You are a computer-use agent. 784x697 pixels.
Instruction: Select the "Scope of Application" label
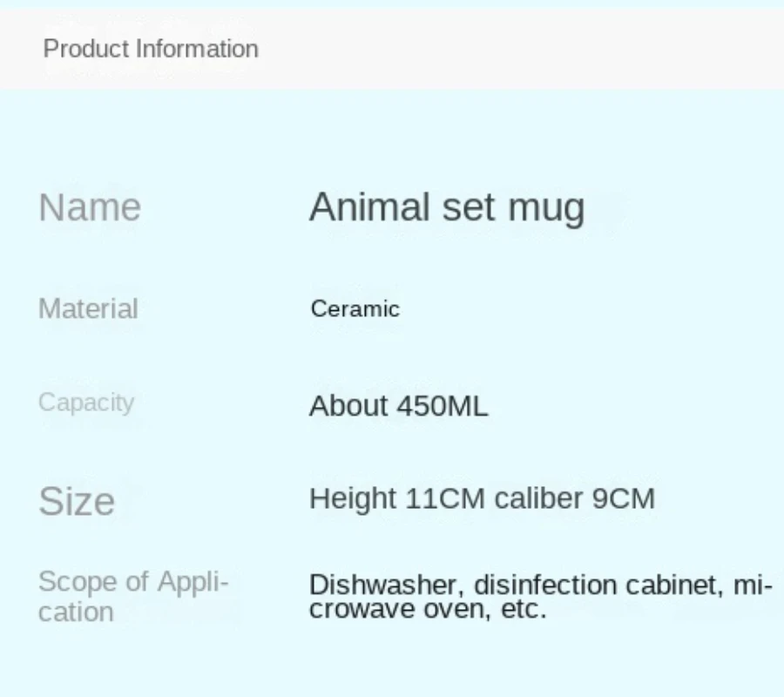(x=132, y=596)
